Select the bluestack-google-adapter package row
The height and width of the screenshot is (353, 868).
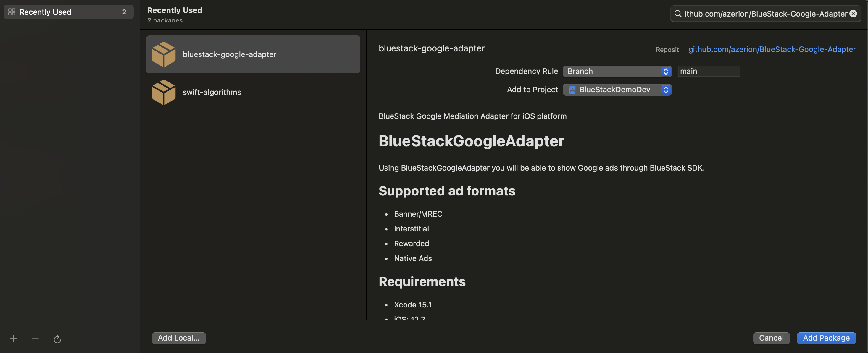253,54
